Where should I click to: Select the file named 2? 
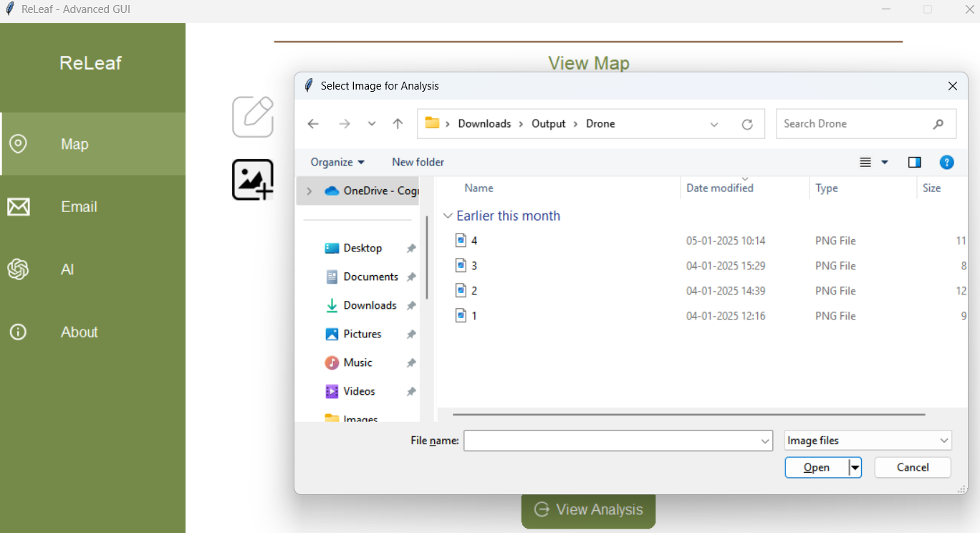coord(474,291)
